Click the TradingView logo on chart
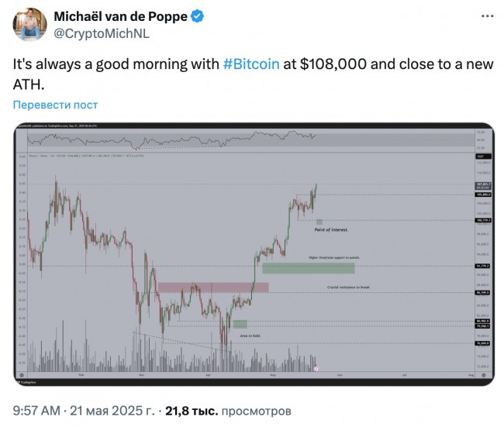The image size is (504, 427). point(26,382)
